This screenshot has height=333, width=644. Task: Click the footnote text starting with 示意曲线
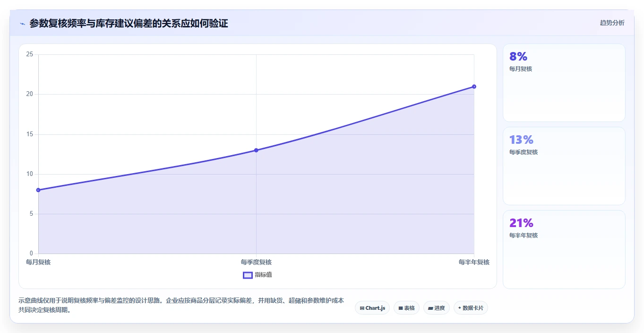181,306
